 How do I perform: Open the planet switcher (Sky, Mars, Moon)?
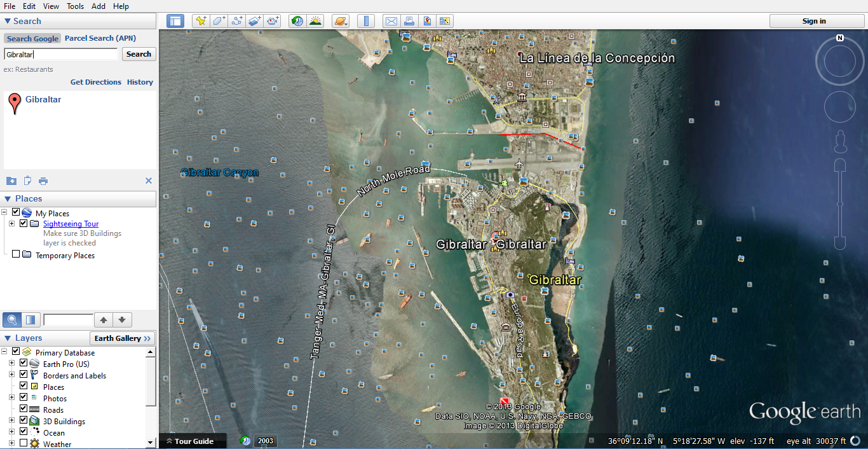pos(341,21)
